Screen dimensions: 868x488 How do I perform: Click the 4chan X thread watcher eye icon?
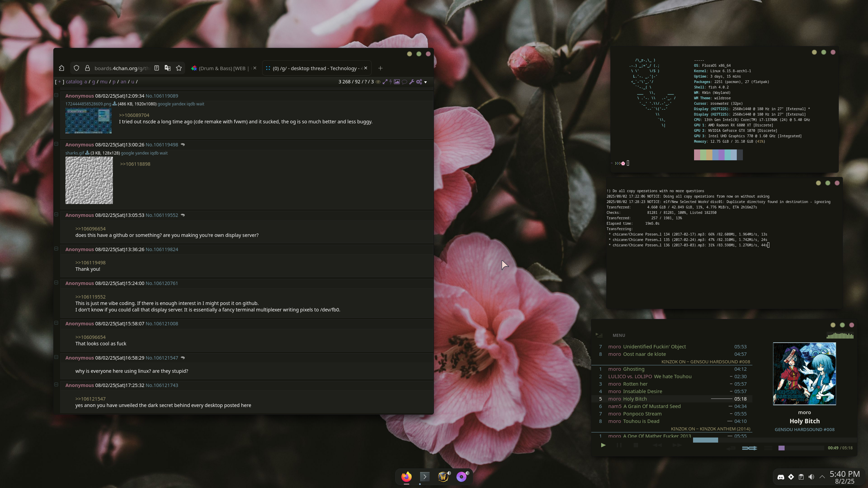point(378,82)
